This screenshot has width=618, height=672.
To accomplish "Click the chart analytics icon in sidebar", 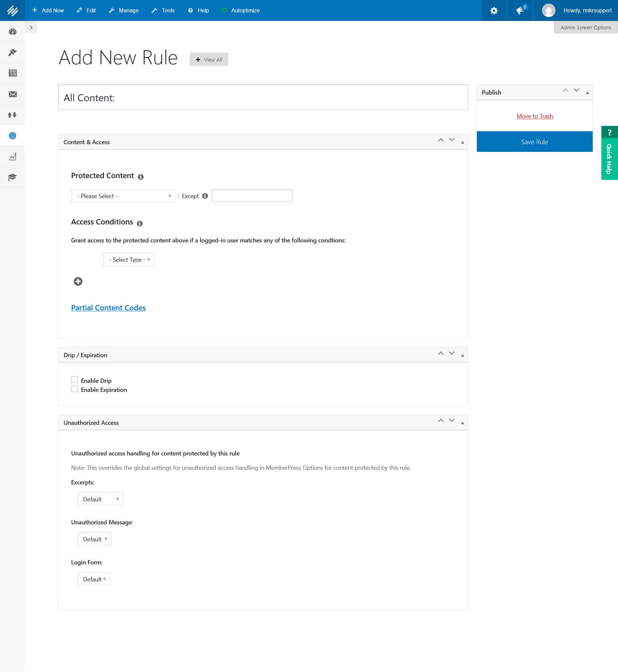I will (12, 157).
